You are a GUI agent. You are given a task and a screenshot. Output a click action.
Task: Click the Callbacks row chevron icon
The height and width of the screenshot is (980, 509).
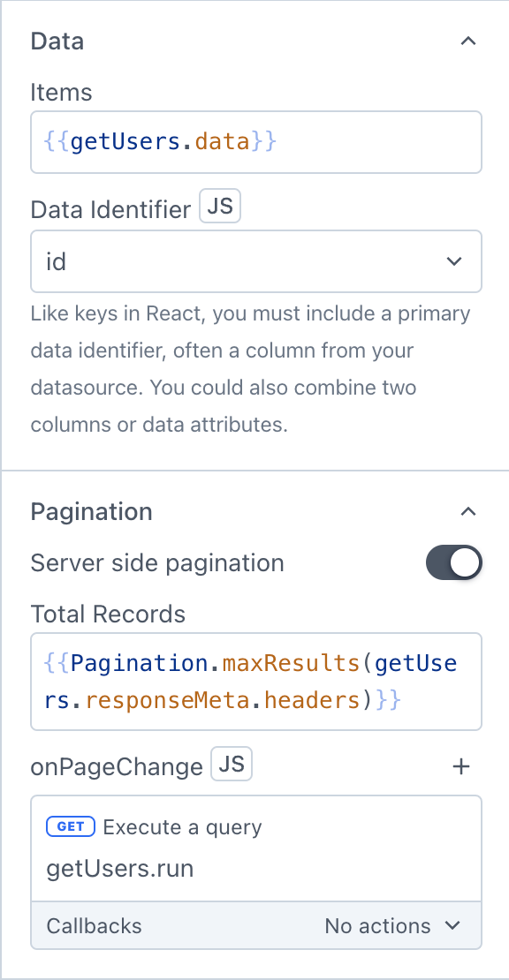coord(452,926)
